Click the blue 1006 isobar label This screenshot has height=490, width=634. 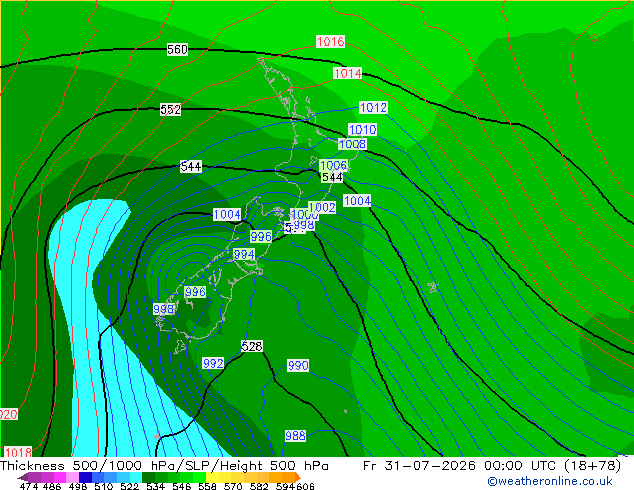pos(334,165)
